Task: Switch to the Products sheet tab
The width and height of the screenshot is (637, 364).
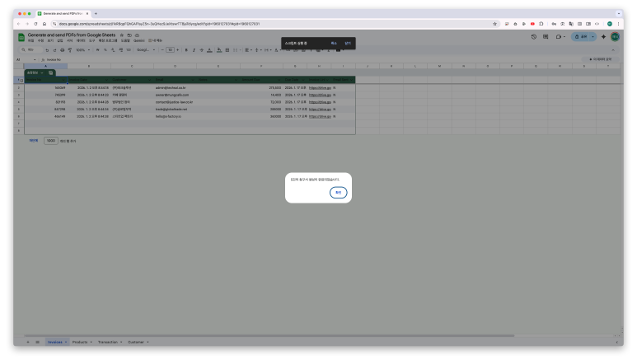Action: (x=79, y=341)
